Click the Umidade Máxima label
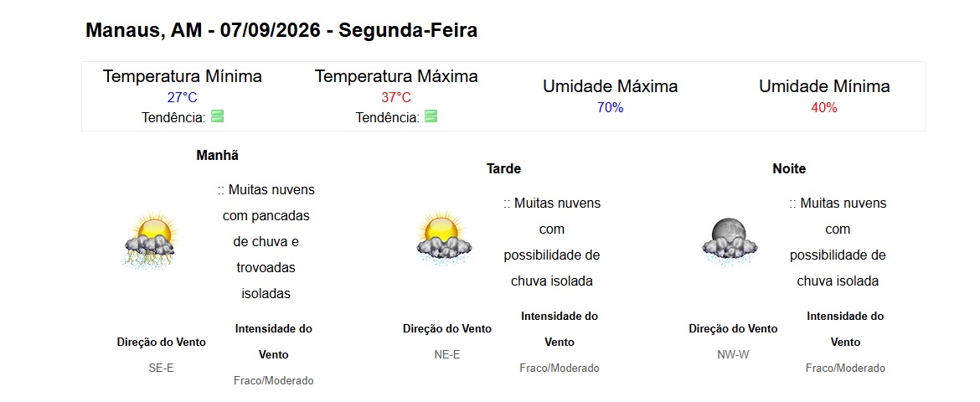This screenshot has height=402, width=980. point(610,86)
